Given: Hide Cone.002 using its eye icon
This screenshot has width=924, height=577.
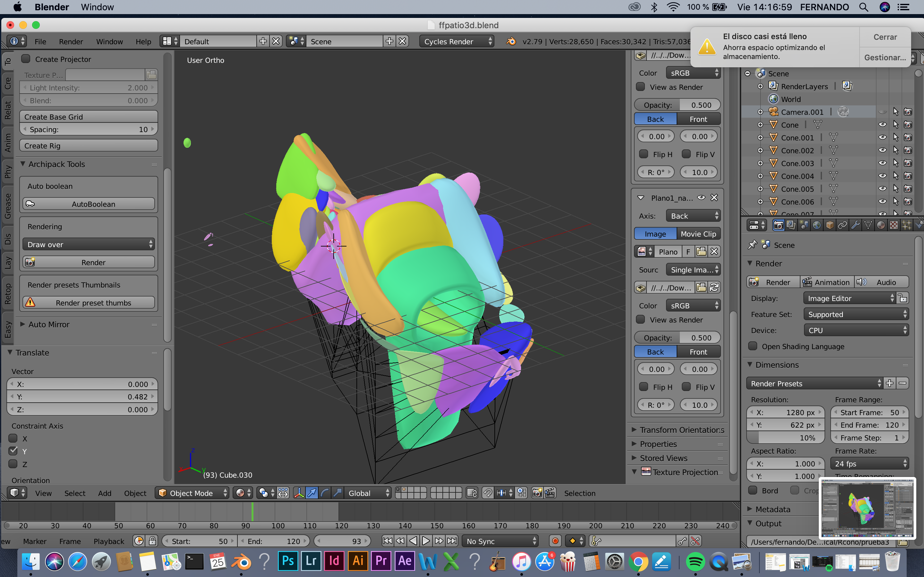Looking at the screenshot, I should point(882,150).
